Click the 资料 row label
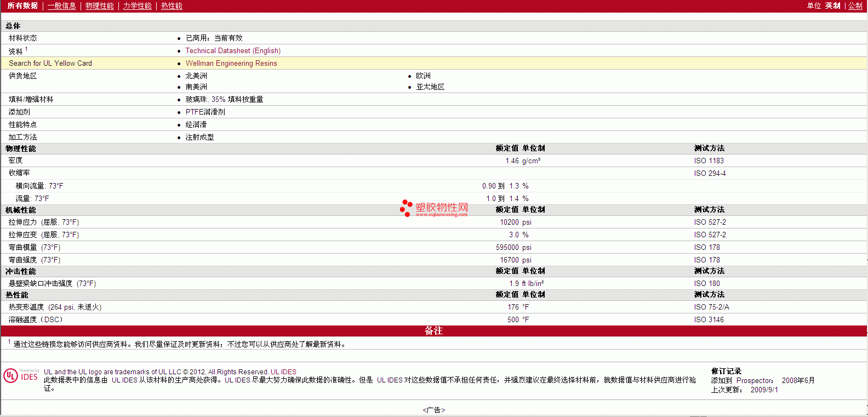 click(x=15, y=51)
